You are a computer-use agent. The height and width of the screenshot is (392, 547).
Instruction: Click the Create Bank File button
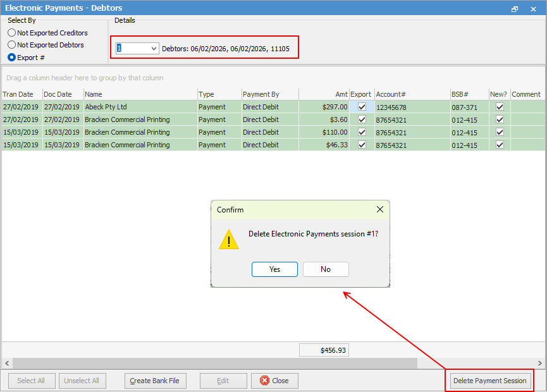tap(155, 381)
